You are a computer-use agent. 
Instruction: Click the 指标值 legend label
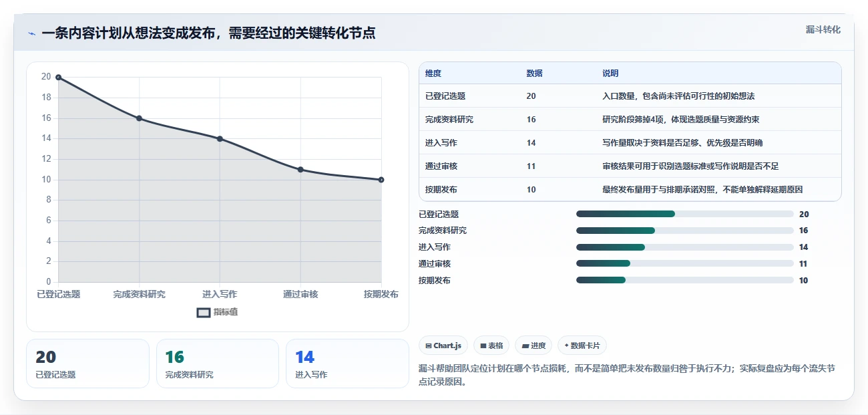pos(226,312)
